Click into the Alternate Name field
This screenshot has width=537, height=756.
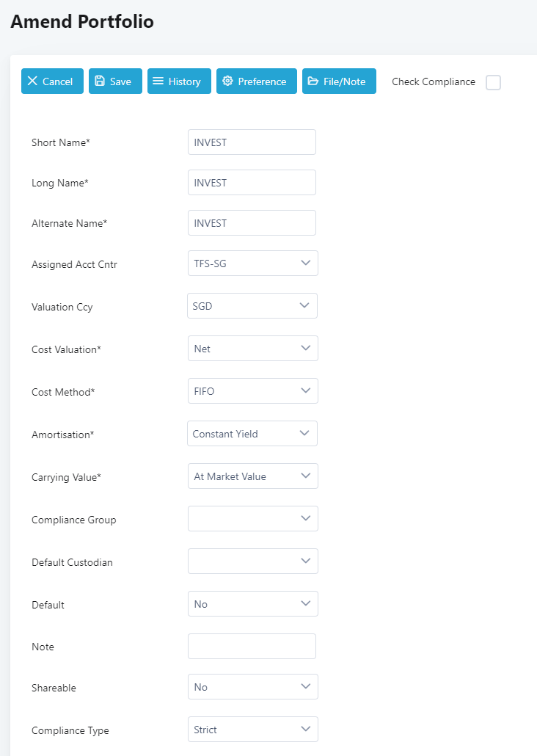pos(252,223)
